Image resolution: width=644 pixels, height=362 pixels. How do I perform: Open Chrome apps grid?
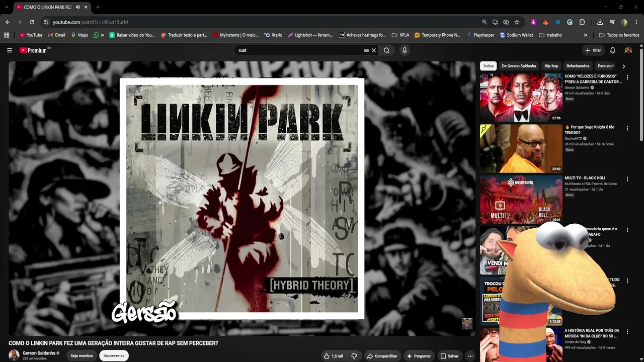[7, 35]
